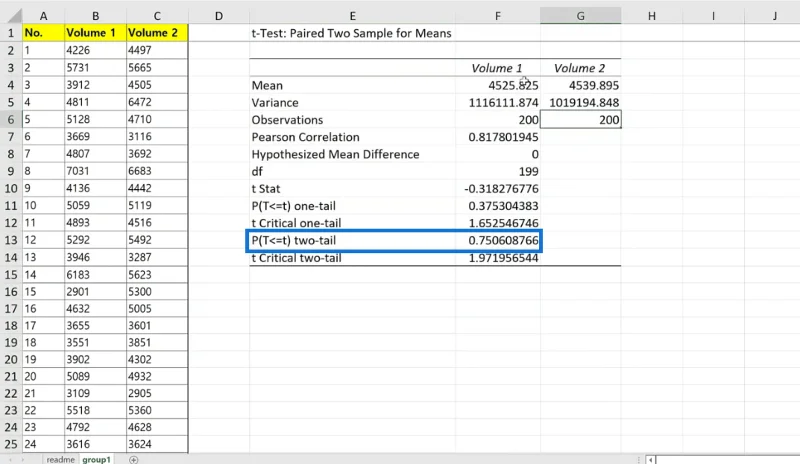Click the 't Stat' label cell
The image size is (800, 464).
[x=353, y=189]
